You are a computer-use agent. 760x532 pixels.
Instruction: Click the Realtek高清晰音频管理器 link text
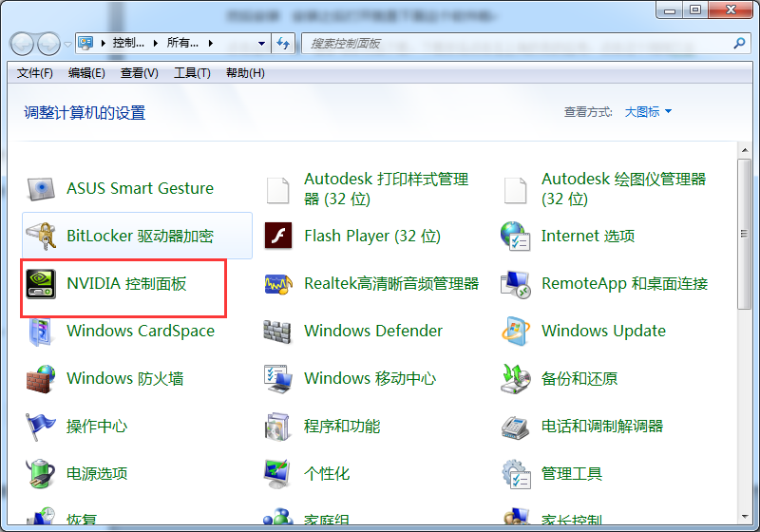391,283
